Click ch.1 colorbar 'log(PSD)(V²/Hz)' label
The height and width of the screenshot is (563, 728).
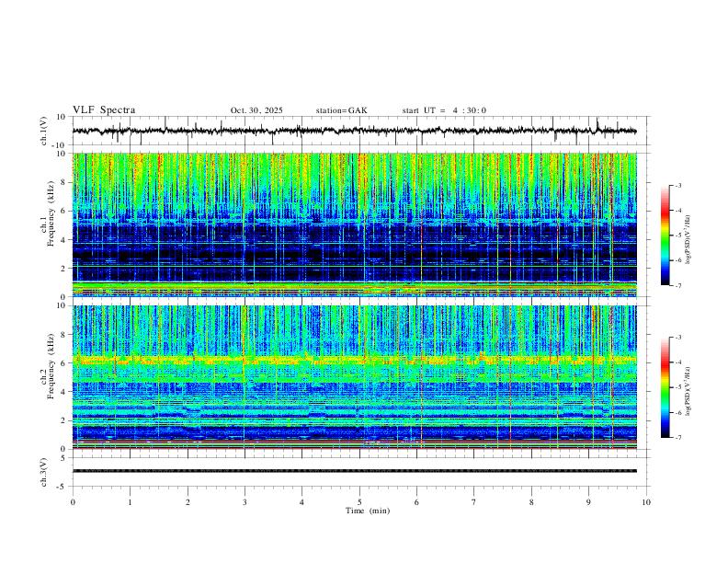pos(688,239)
